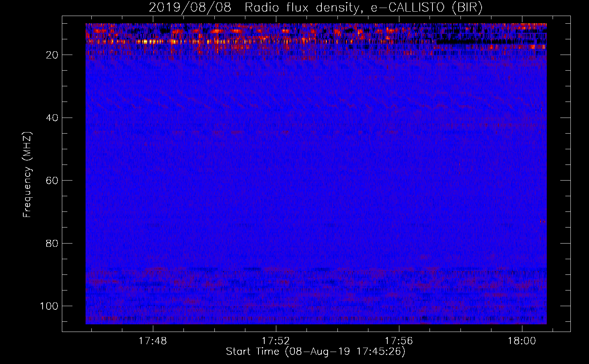The width and height of the screenshot is (589, 364).
Task: Select the y-axis tick label '20'
Action: pyautogui.click(x=52, y=55)
